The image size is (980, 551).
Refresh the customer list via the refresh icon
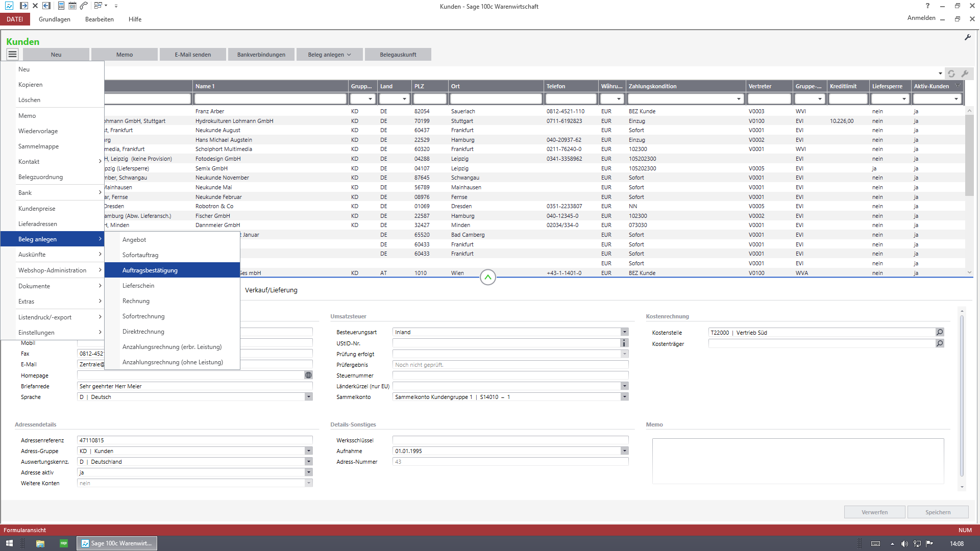click(951, 73)
